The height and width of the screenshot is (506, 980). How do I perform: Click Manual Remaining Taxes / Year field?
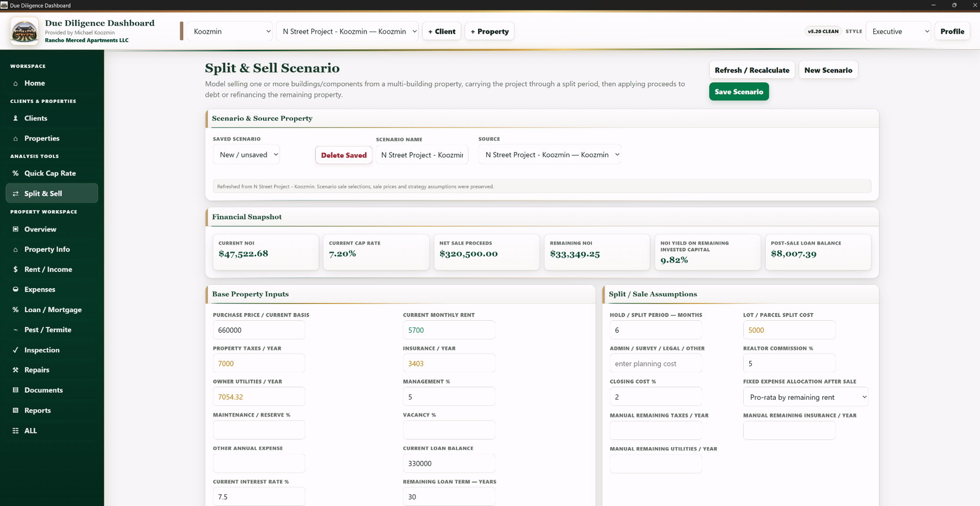pos(656,430)
